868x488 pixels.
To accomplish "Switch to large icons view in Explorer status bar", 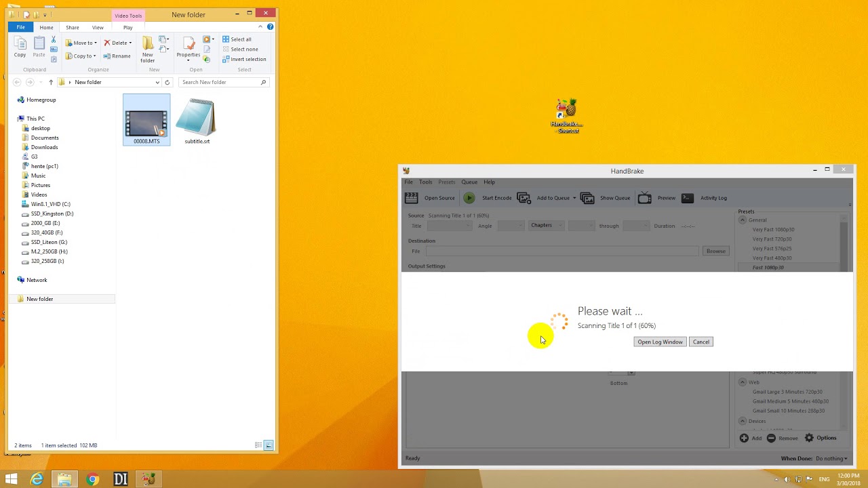I will click(269, 445).
